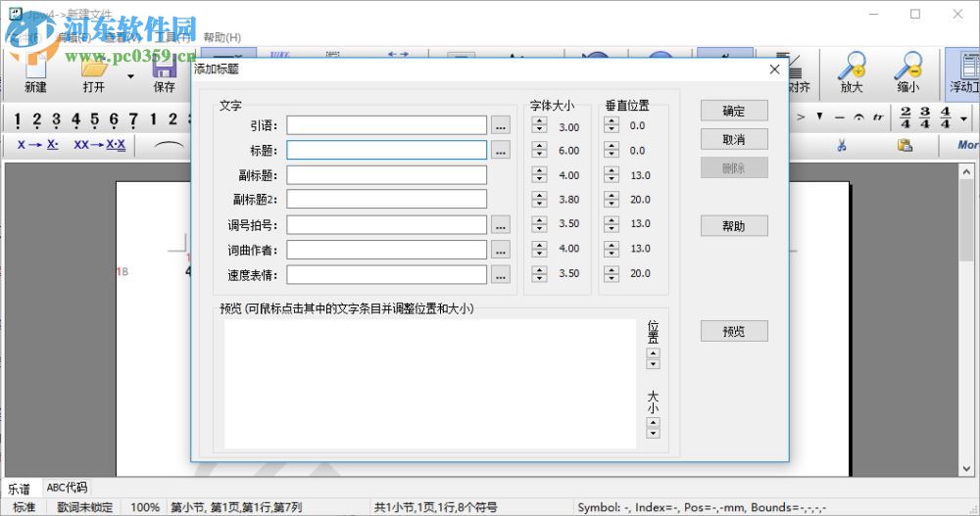Click the XX→X·X dotted rhythm conversion tool
The height and width of the screenshot is (516, 980).
[99, 145]
